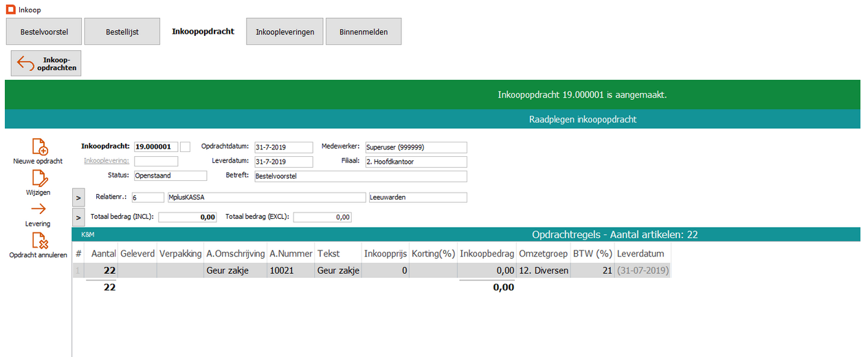868x357 pixels.
Task: Toggle the checkbox next to Inkoopdracht number
Action: point(185,147)
